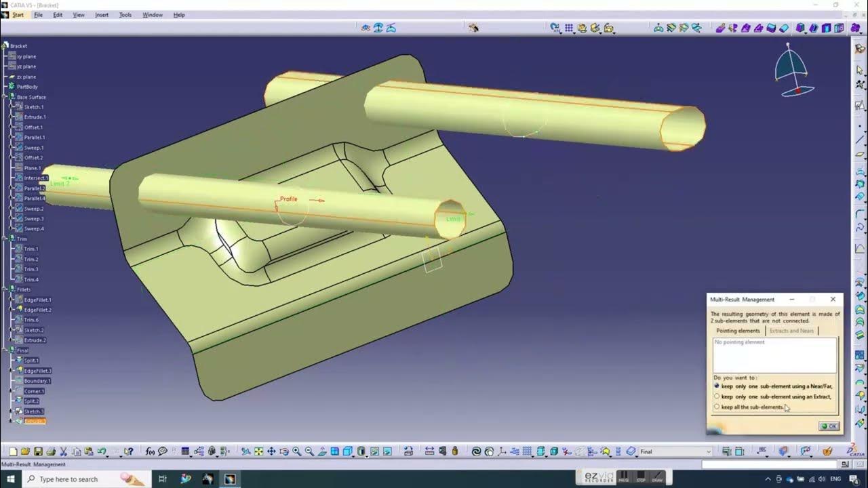Open the View menu
Viewport: 868px width, 488px height.
point(79,15)
